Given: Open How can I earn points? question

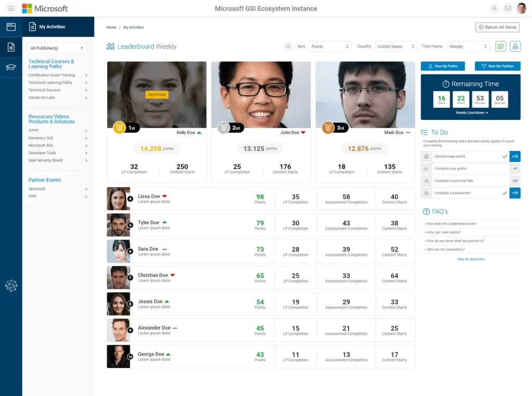Looking at the screenshot, I should [x=444, y=232].
